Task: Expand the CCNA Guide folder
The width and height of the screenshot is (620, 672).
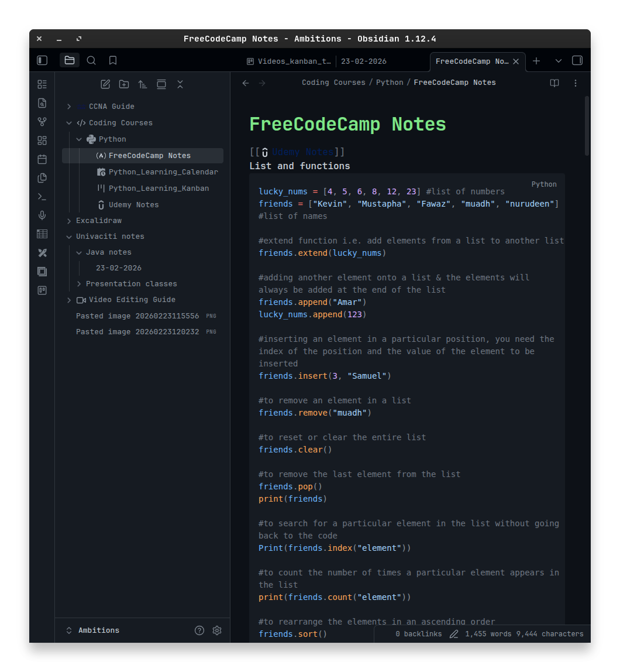Action: tap(68, 106)
